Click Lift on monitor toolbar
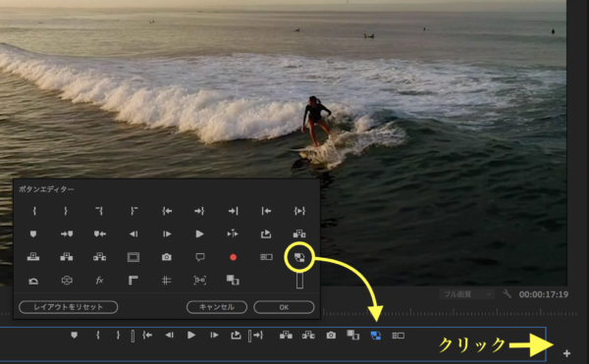The image size is (589, 364). point(286,335)
